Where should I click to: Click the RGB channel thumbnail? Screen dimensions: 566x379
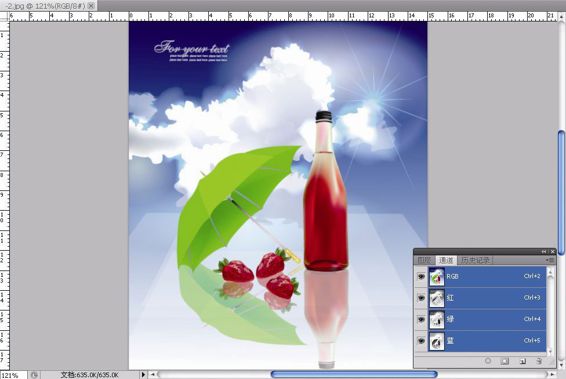tap(436, 276)
